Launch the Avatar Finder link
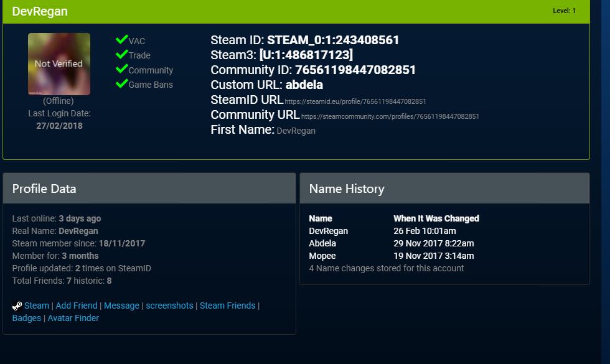 point(73,318)
